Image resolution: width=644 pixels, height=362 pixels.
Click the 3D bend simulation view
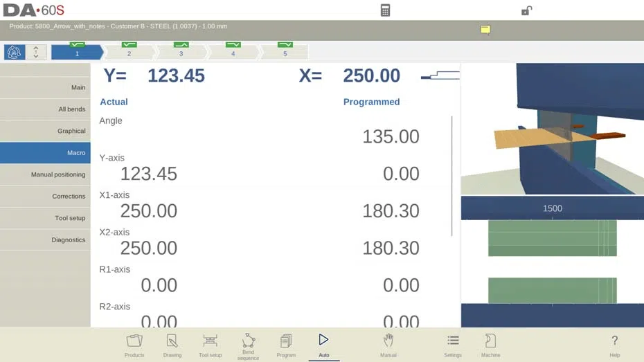[553, 129]
